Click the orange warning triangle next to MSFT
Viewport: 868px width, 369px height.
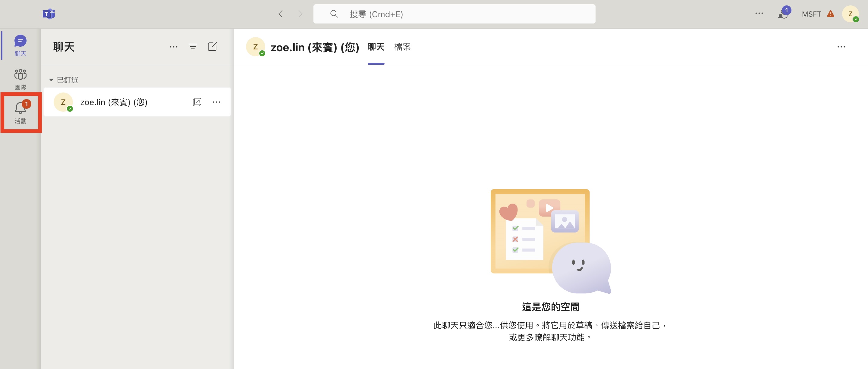tap(831, 14)
